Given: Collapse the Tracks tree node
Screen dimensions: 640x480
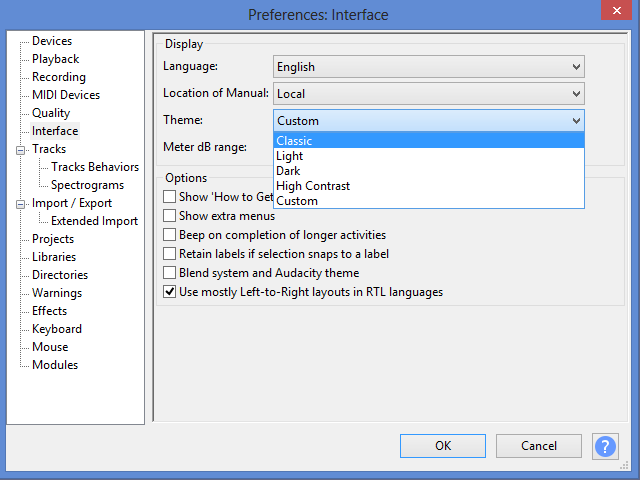Looking at the screenshot, I should coord(19,149).
